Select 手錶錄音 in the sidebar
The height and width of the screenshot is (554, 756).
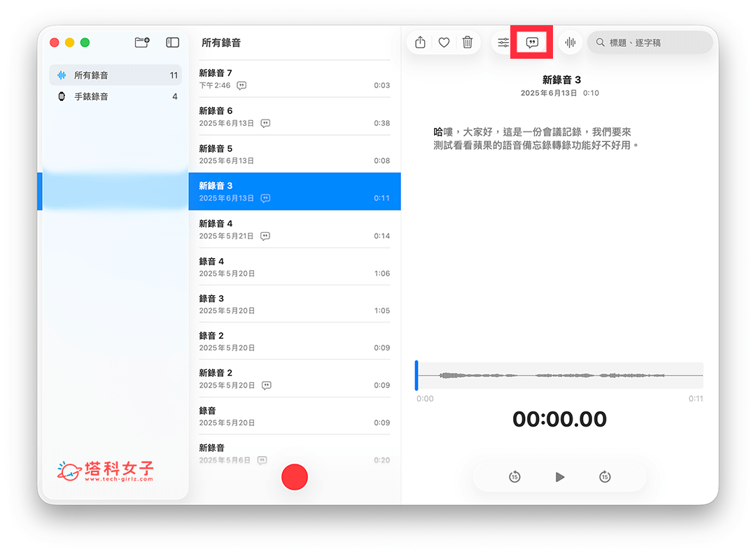tap(115, 97)
